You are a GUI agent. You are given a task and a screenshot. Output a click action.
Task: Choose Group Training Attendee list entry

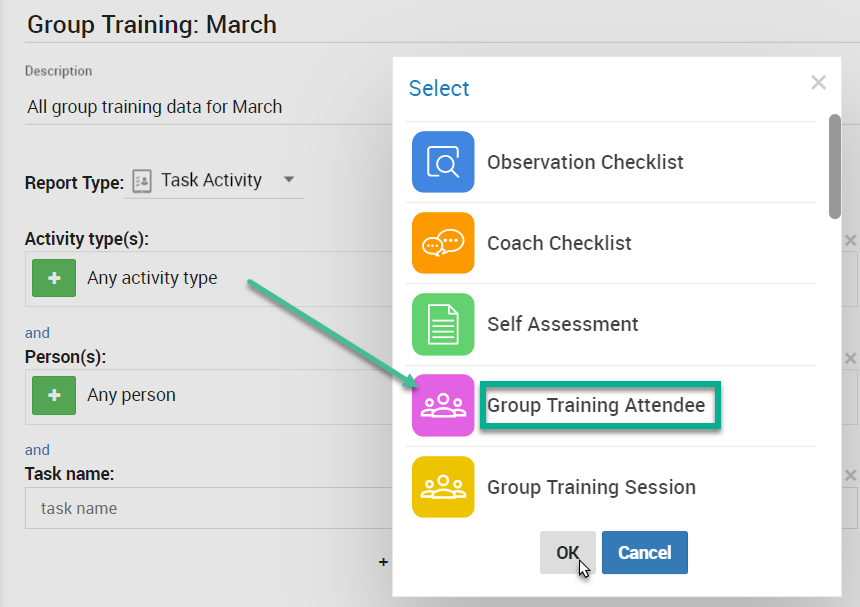coord(611,406)
